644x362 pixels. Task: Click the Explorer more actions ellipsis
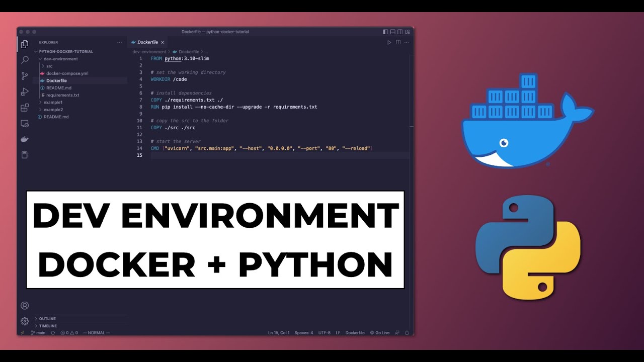click(x=119, y=42)
